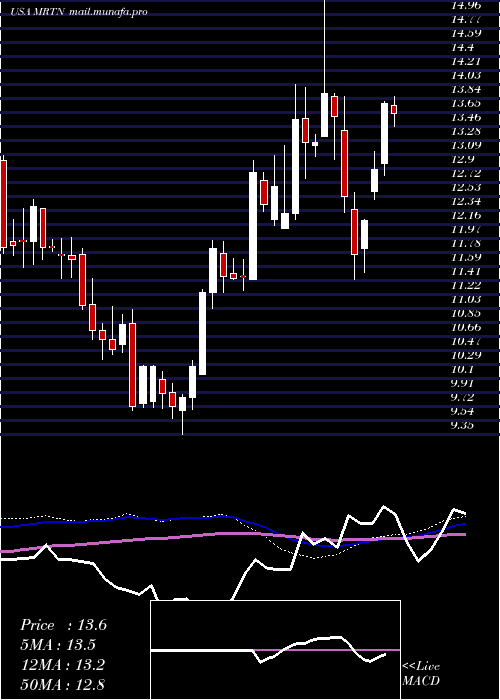Select the 9.72 price axis label
Viewport: 500px width, 700px height.
462,397
